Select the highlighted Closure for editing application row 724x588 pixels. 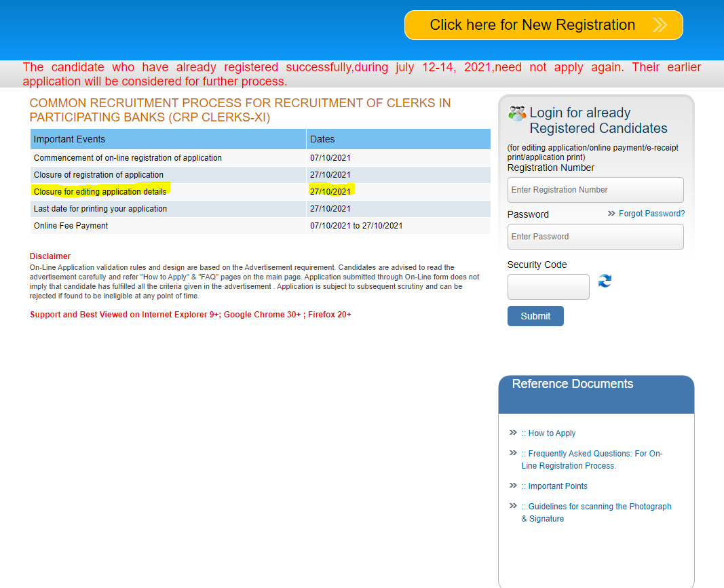pos(100,192)
